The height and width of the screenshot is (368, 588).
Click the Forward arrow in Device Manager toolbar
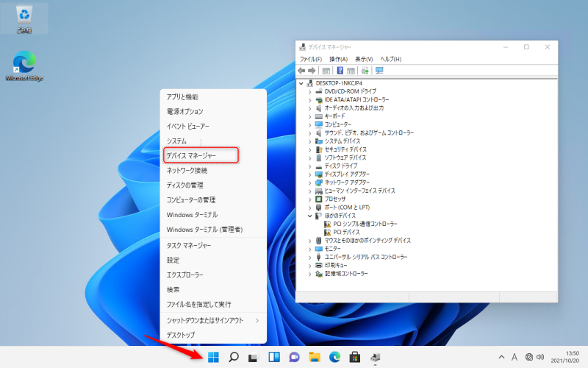312,71
